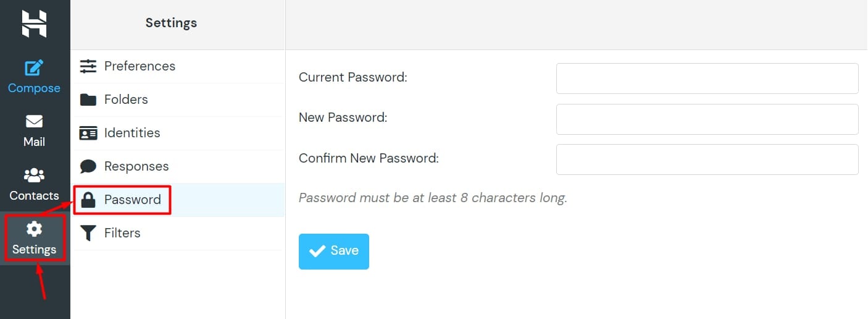This screenshot has width=868, height=319.
Task: Click the Hostinger logo icon
Action: click(x=34, y=23)
